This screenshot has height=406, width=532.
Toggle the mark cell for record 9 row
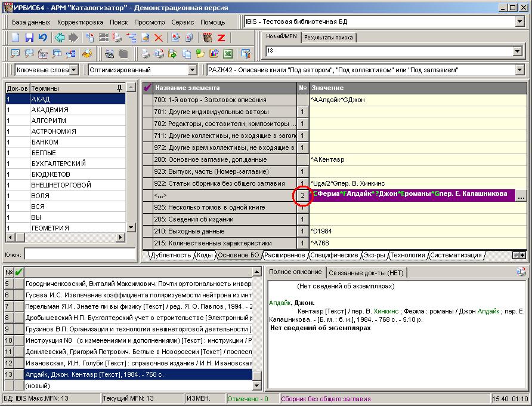[19, 329]
